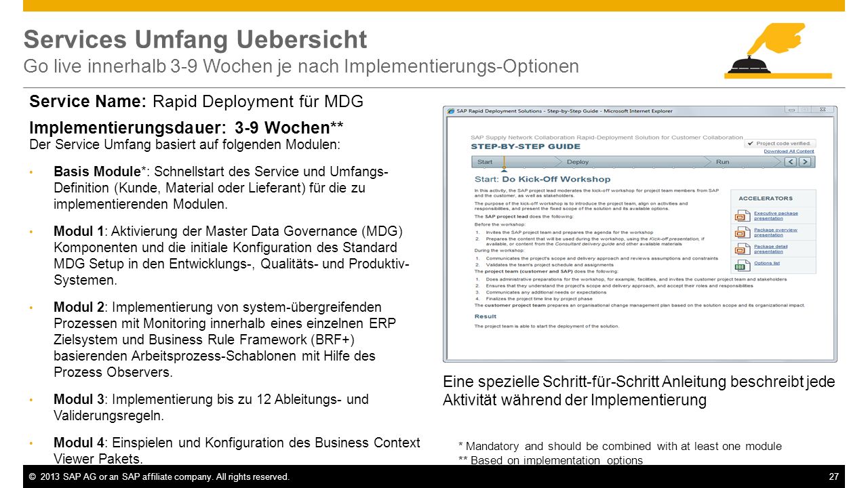Click the '© 2013 SAP AG' copyright notice

[159, 477]
